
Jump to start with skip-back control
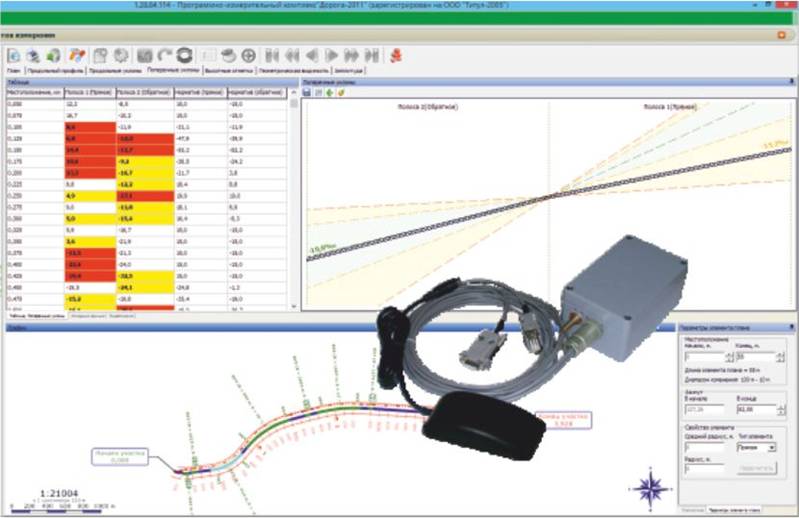273,56
